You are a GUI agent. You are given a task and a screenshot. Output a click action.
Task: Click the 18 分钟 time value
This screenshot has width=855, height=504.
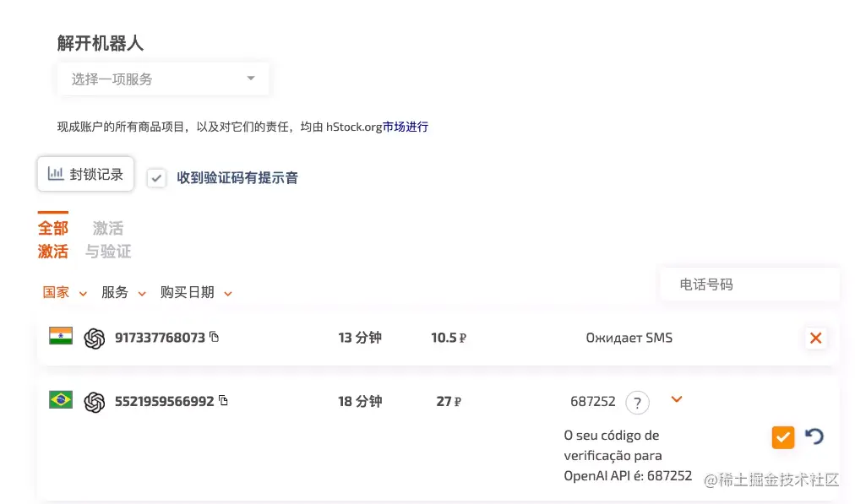[360, 402]
